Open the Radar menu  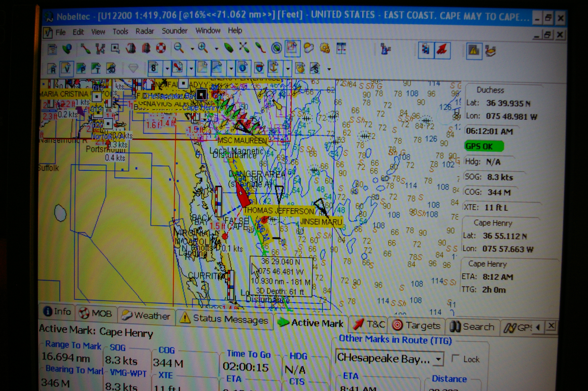(x=145, y=31)
